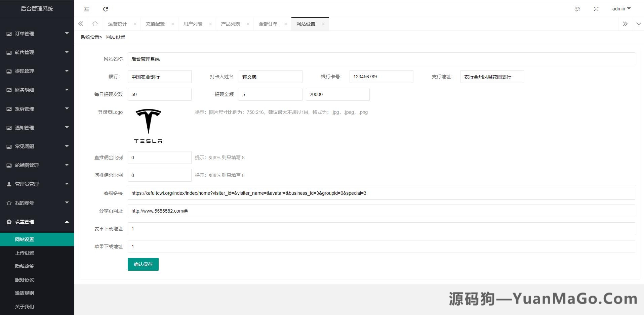Click the Tesla logo preview image
Image resolution: width=644 pixels, height=315 pixels.
pos(148,125)
